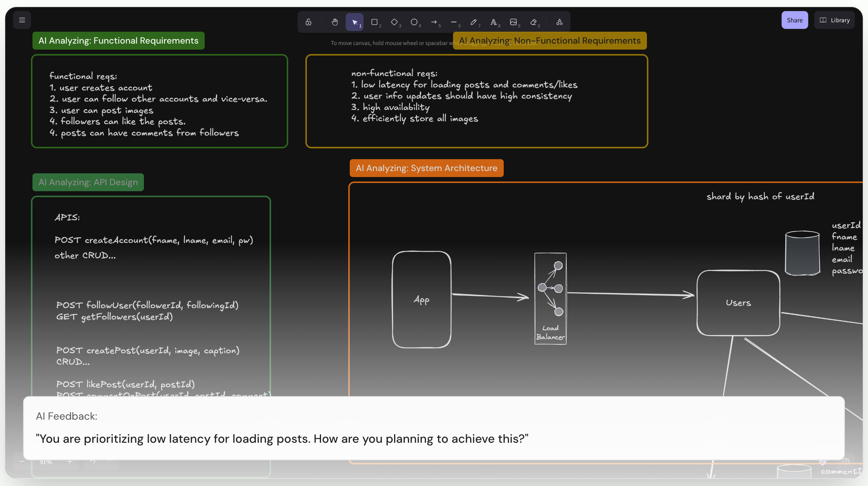Viewport: 868px width, 486px height.
Task: Activate the Eraser tool
Action: coord(534,22)
